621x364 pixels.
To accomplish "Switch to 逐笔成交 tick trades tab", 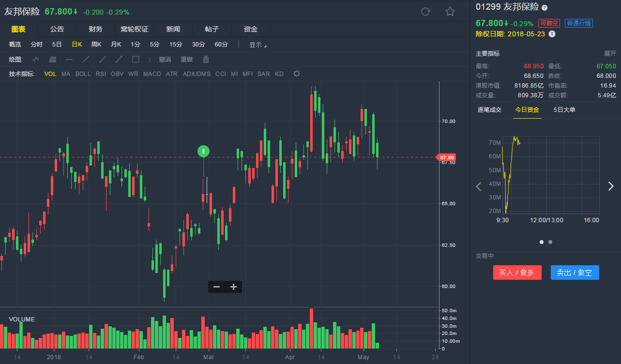I will (489, 110).
